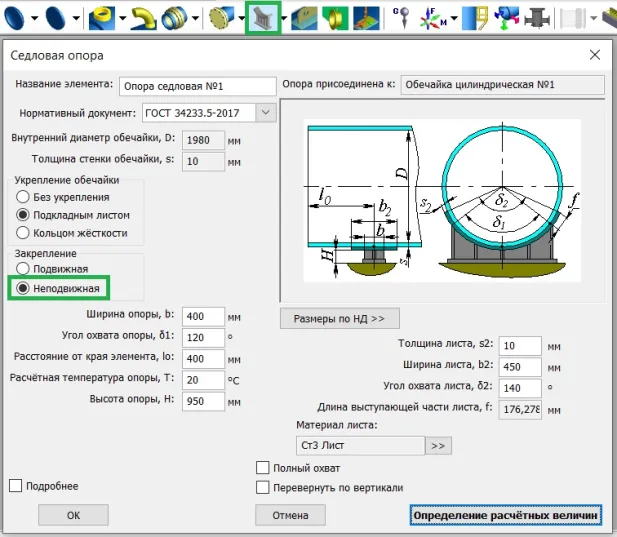Screen dimensions: 617x537
Task: Expand material selection with '>>' button
Action: (x=438, y=445)
